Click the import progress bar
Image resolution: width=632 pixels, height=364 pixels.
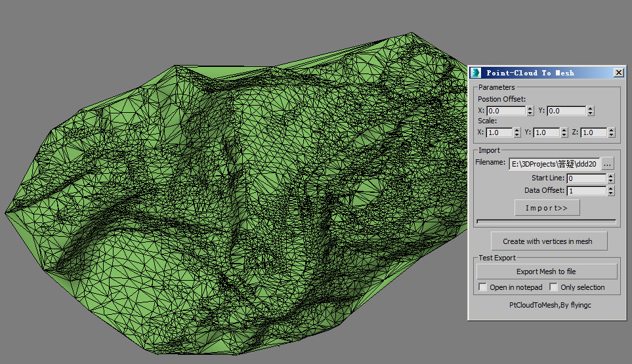(x=546, y=222)
